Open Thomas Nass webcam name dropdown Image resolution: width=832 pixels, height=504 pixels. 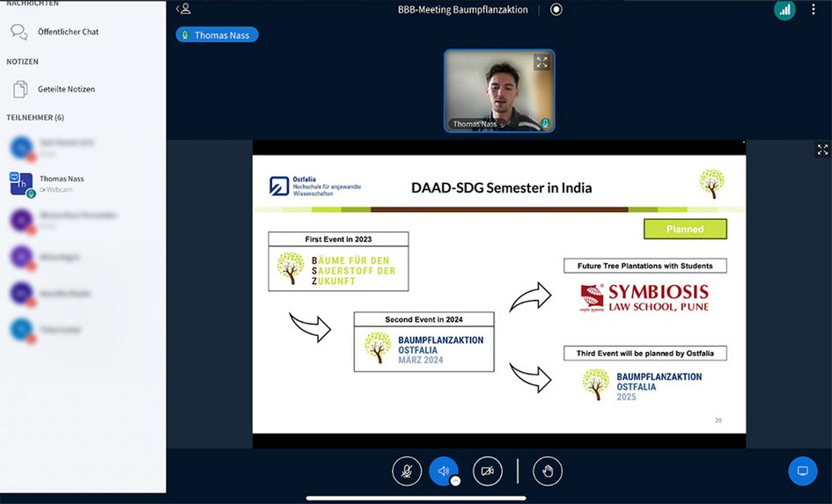pyautogui.click(x=477, y=124)
